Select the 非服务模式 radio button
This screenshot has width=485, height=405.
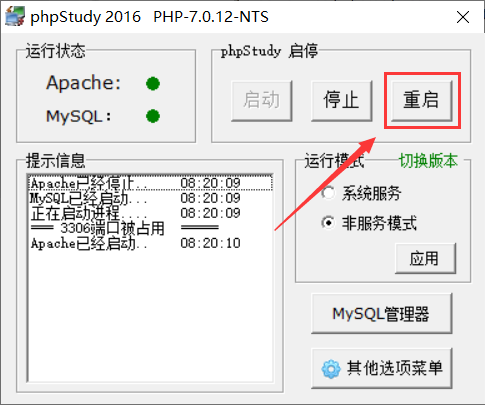(328, 223)
